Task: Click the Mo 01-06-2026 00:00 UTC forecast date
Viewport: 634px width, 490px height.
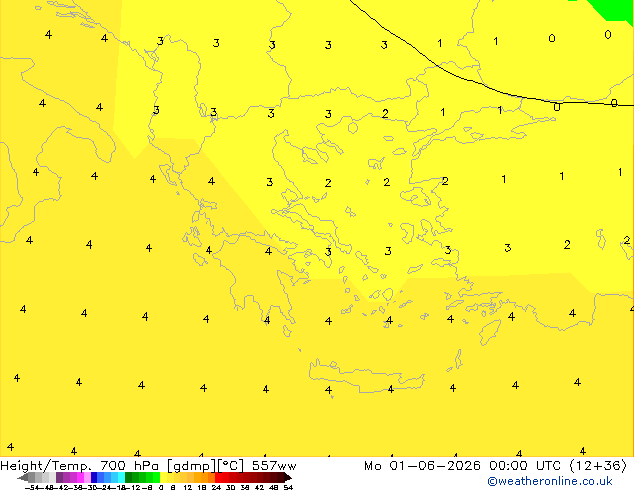Action: point(462,466)
